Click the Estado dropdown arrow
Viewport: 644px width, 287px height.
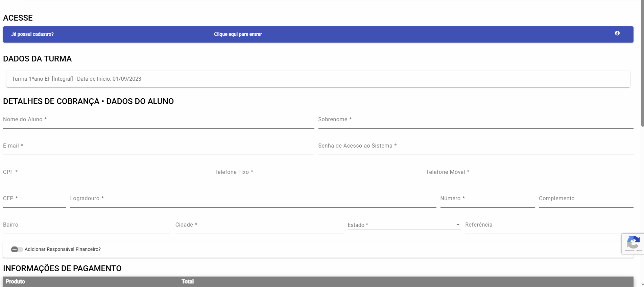[x=458, y=225]
